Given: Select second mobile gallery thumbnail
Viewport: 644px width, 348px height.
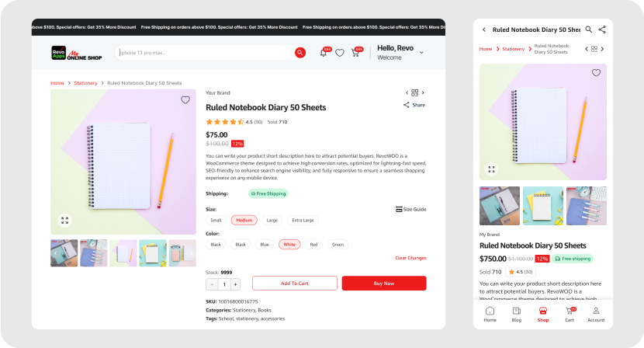Looking at the screenshot, I should (543, 206).
